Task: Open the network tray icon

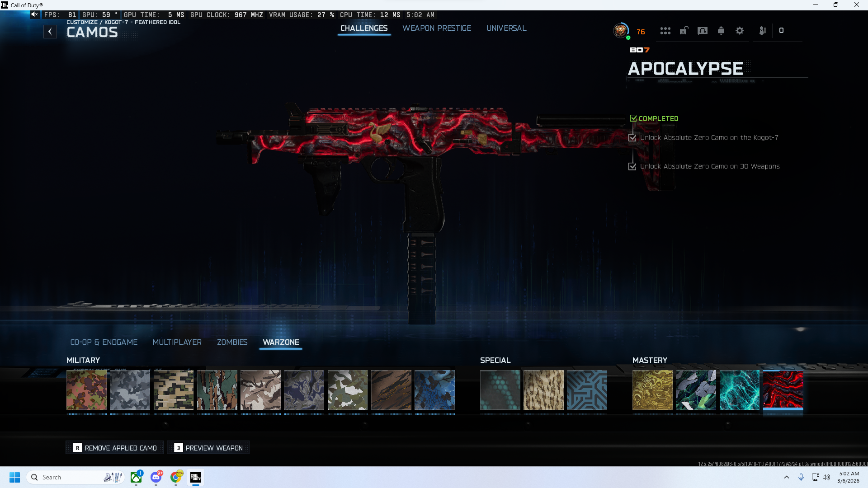Action: 815,477
